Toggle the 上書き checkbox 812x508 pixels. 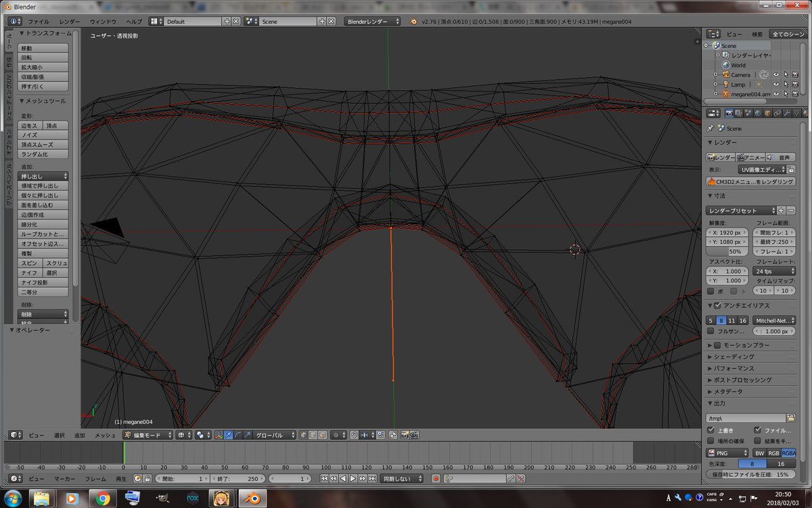(x=710, y=430)
